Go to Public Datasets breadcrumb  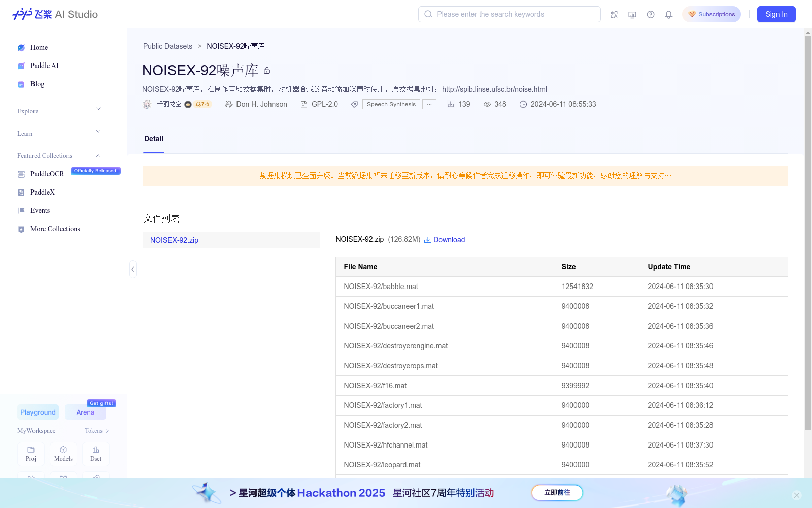click(167, 46)
